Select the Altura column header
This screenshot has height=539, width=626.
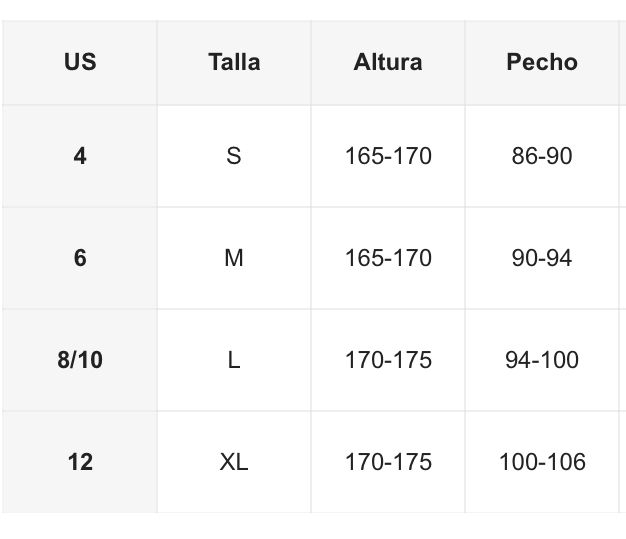pos(388,62)
